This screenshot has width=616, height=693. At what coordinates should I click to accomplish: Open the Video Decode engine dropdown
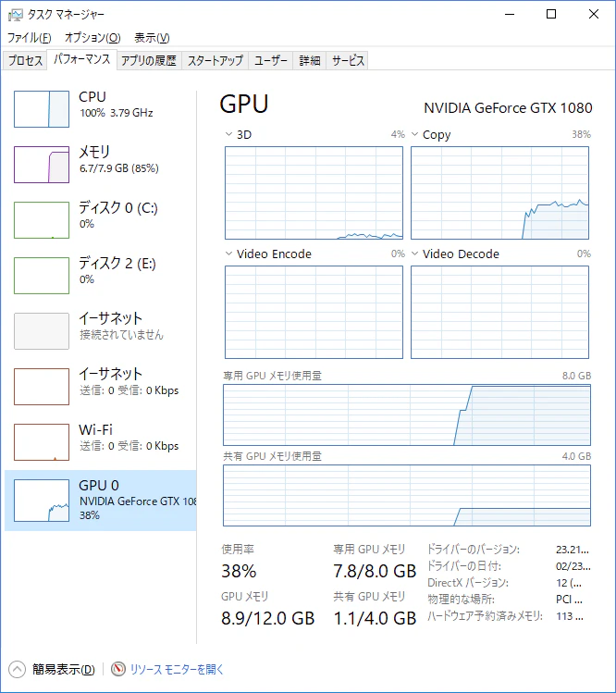tap(414, 254)
